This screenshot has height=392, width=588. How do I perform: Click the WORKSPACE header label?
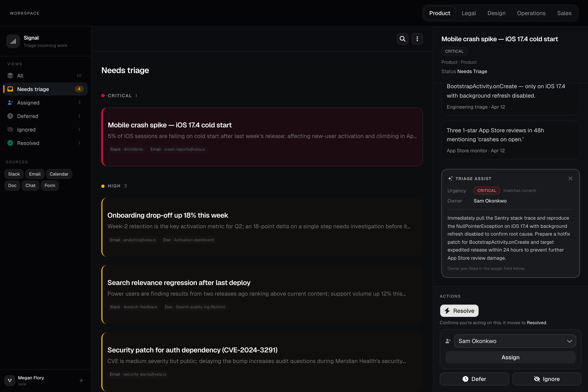pyautogui.click(x=25, y=13)
